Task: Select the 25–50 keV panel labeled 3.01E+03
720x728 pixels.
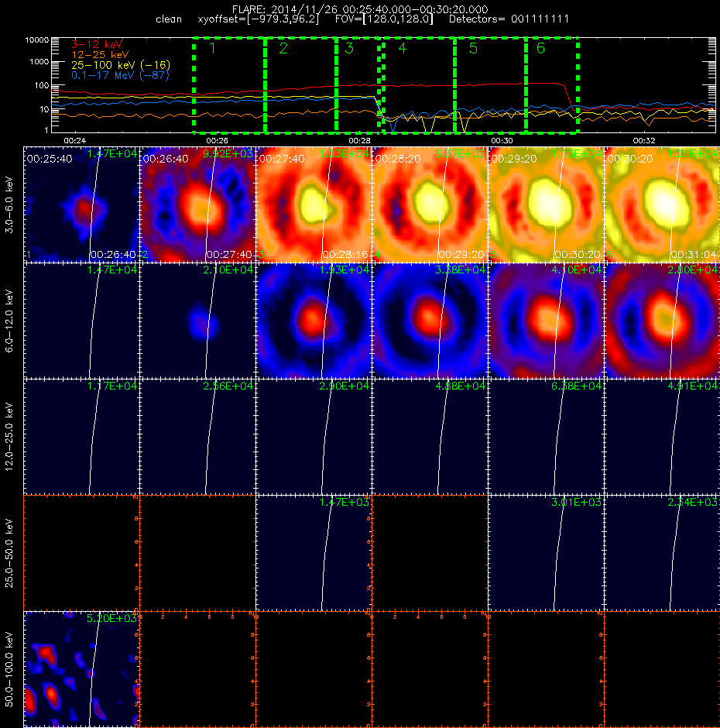Action: pyautogui.click(x=546, y=552)
